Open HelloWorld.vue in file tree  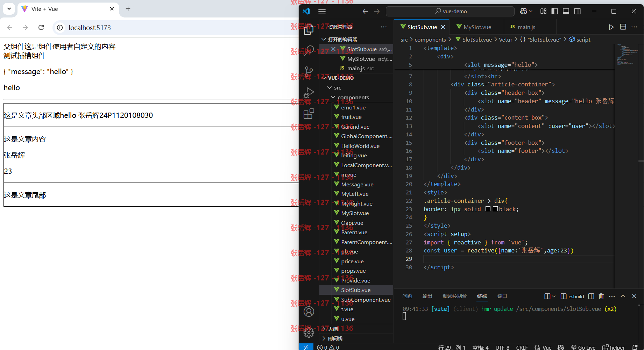click(x=356, y=146)
